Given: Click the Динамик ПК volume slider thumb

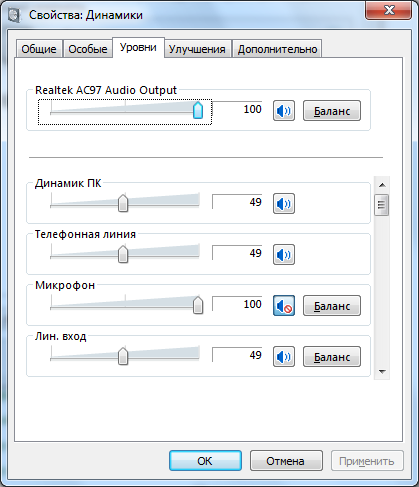Looking at the screenshot, I should 123,203.
